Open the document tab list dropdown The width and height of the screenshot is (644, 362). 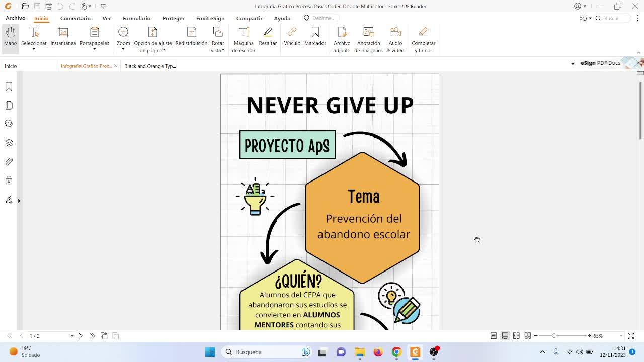tap(573, 64)
